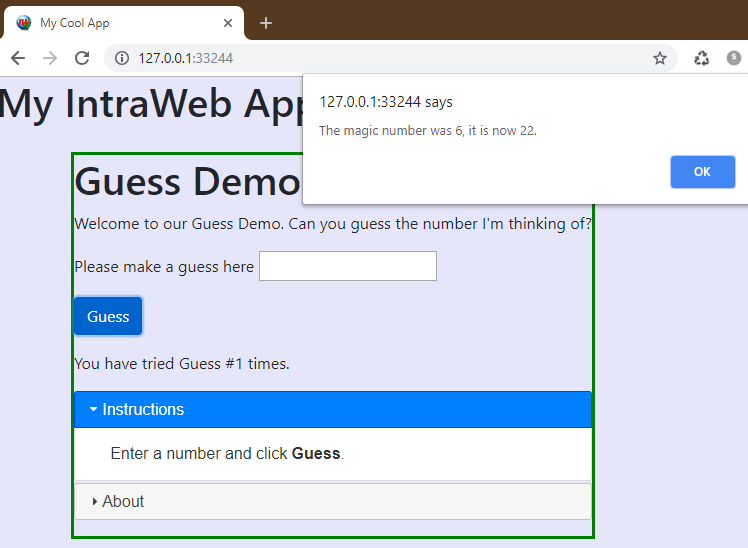The height and width of the screenshot is (548, 748).
Task: Open the recycle arrows extension icon
Action: [702, 58]
